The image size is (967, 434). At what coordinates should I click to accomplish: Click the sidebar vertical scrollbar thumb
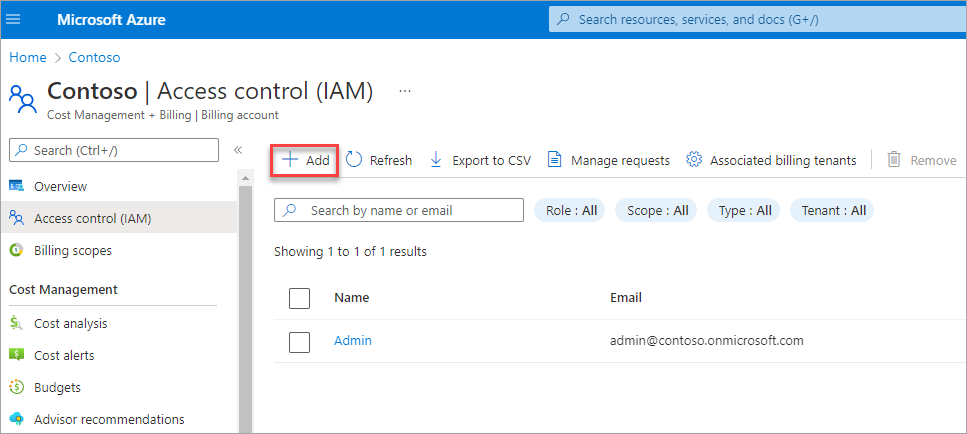pos(245,308)
